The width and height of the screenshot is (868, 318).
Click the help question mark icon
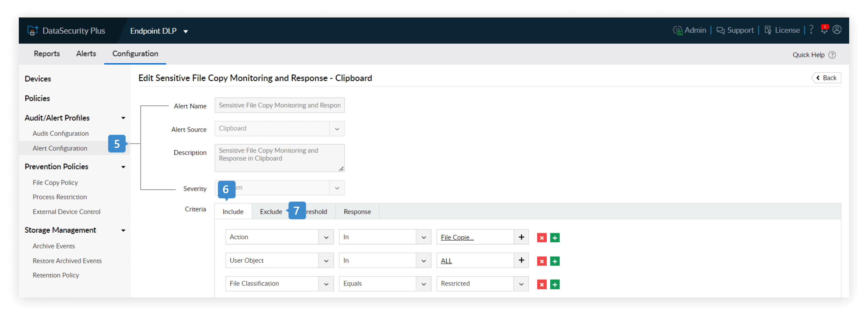[811, 30]
